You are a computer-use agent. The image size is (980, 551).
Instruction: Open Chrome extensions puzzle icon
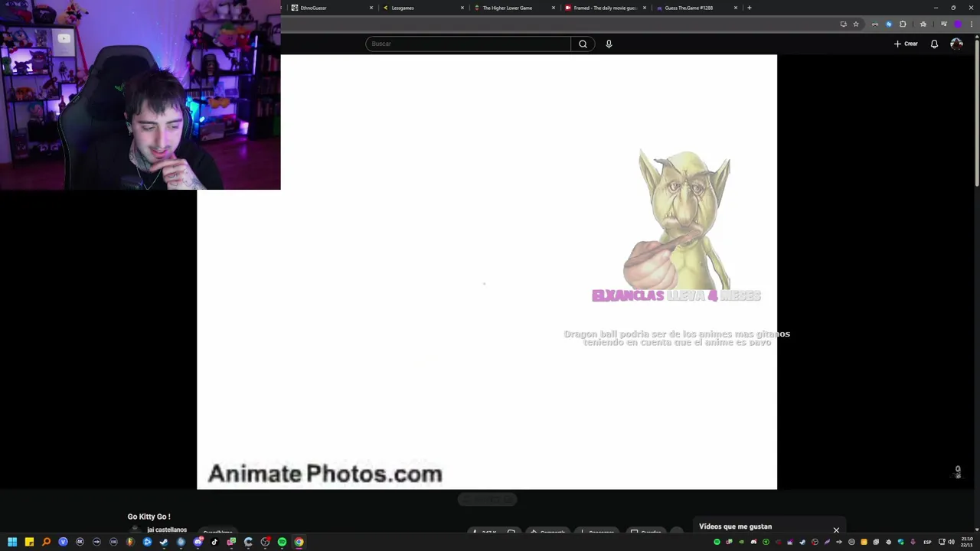903,24
